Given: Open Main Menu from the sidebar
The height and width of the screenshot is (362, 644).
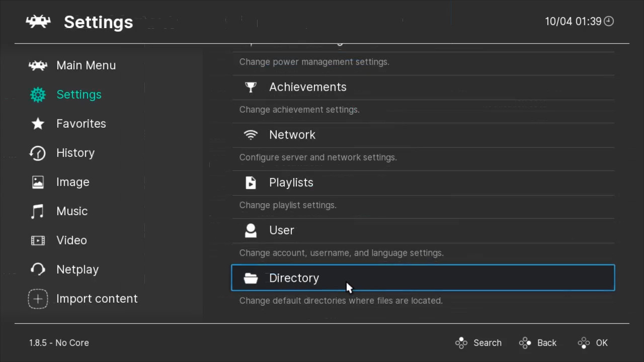Looking at the screenshot, I should tap(86, 65).
